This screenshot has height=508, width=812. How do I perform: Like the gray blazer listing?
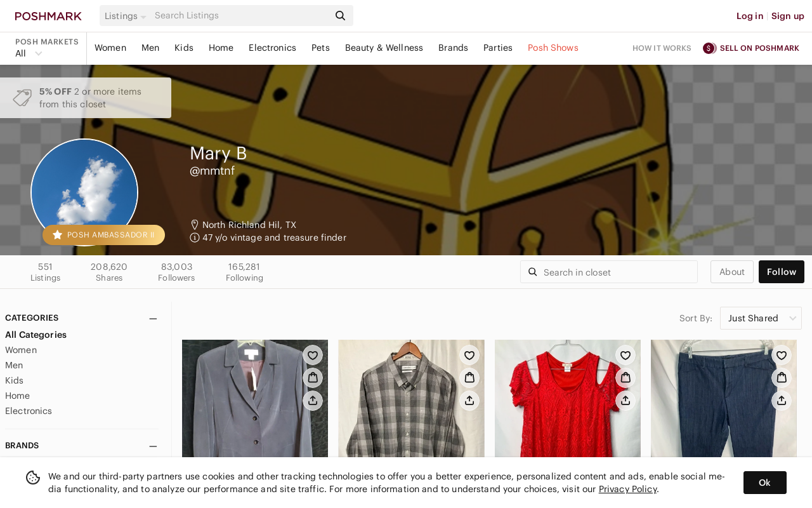(x=313, y=356)
